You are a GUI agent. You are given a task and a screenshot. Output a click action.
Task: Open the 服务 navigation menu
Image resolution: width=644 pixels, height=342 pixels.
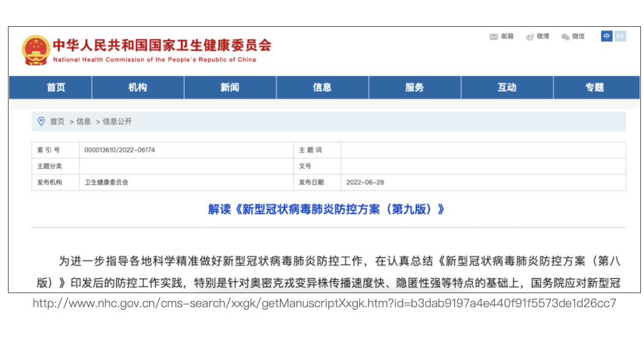(415, 87)
